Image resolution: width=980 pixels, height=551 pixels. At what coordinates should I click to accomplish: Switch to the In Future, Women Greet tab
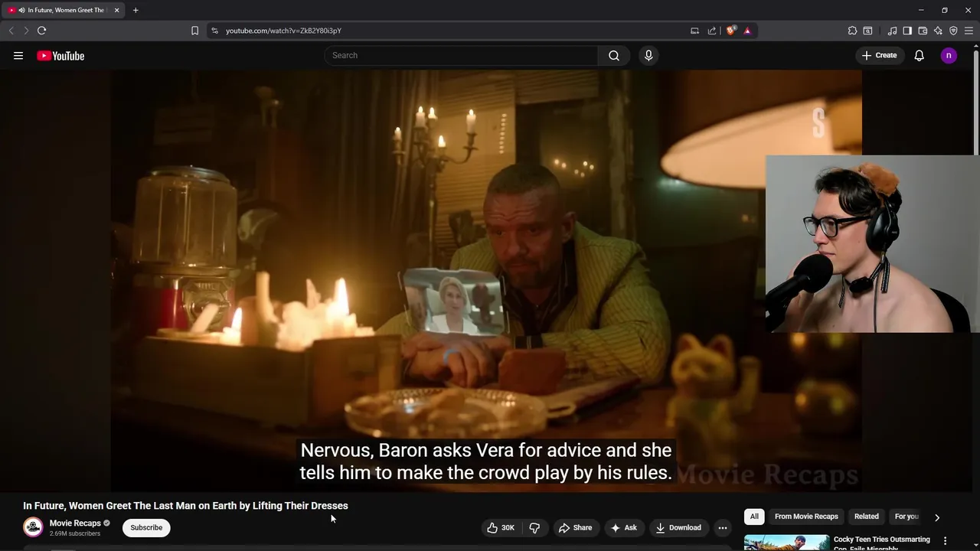tap(63, 10)
